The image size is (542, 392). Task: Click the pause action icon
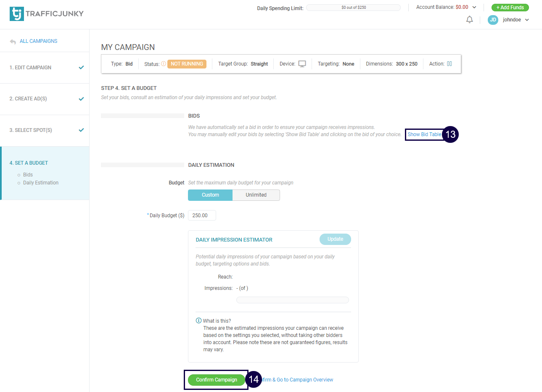click(449, 64)
